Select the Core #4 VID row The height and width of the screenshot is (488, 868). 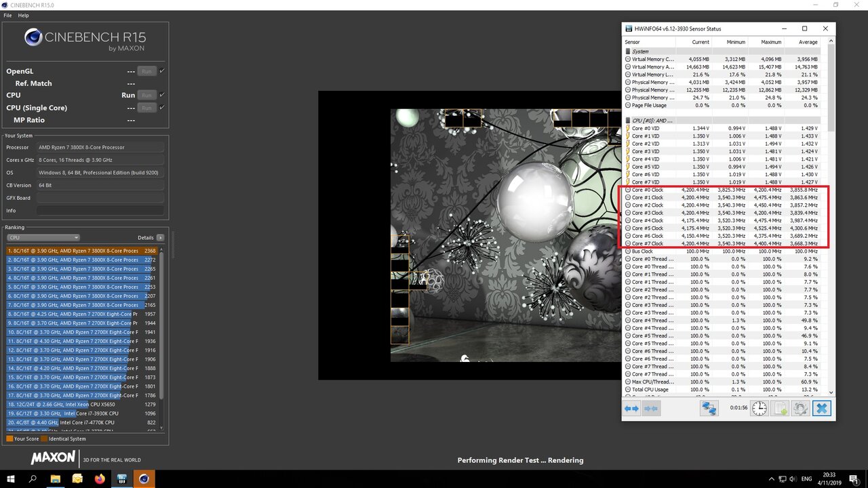click(x=722, y=159)
